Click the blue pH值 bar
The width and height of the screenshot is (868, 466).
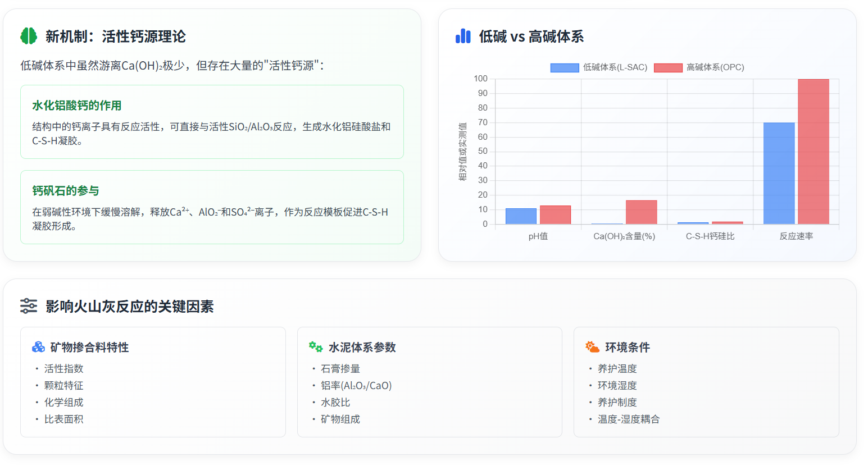[x=521, y=216]
